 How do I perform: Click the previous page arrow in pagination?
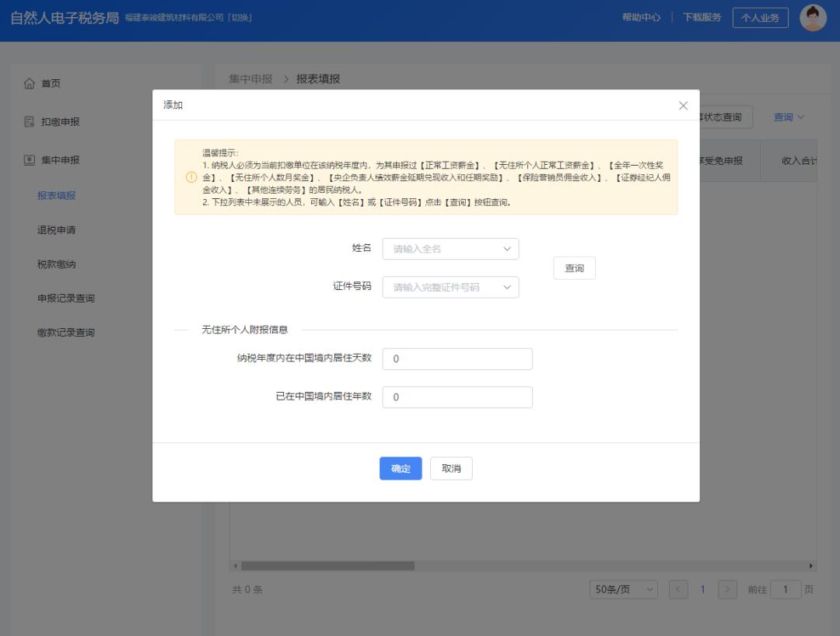(677, 589)
